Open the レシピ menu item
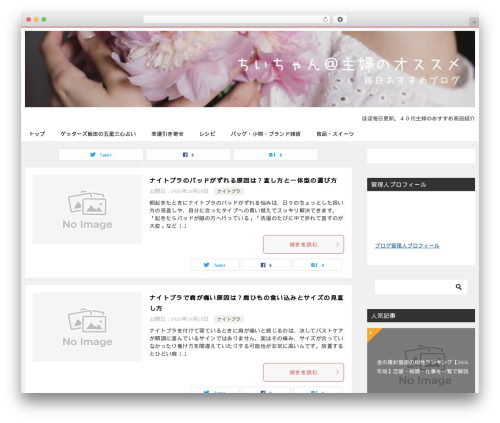 207,134
